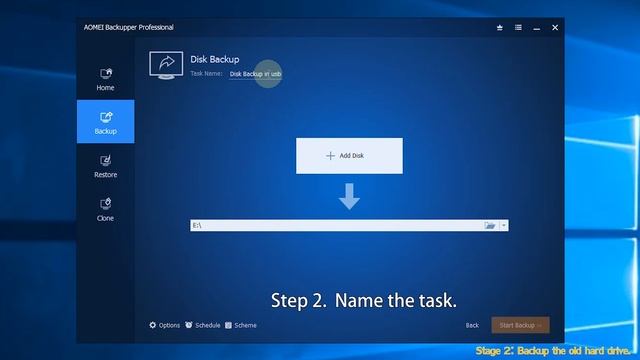Click the Disk Backup monitor icon
The width and height of the screenshot is (640, 360).
(x=166, y=65)
